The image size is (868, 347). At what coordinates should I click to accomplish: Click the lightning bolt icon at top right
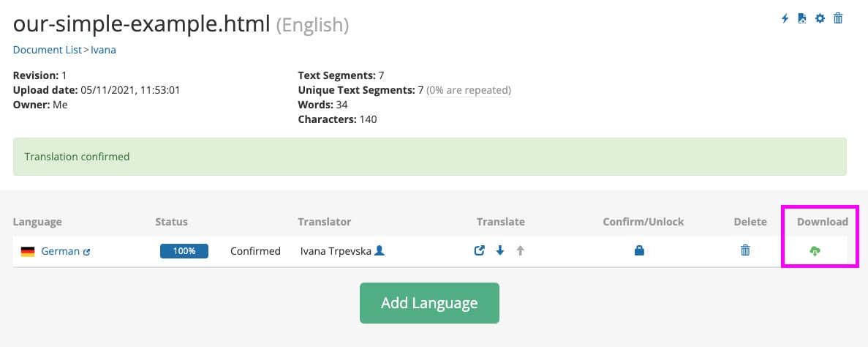785,18
